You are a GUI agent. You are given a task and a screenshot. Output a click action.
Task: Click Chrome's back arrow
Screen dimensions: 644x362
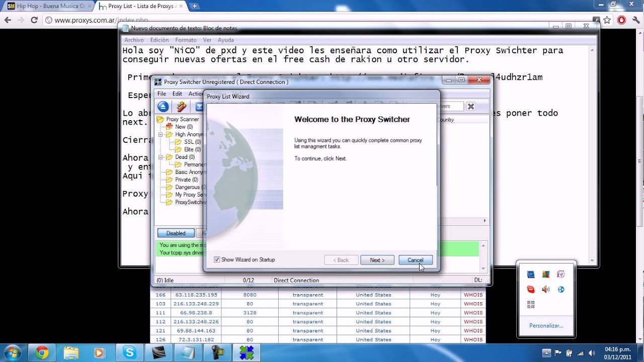pyautogui.click(x=8, y=20)
